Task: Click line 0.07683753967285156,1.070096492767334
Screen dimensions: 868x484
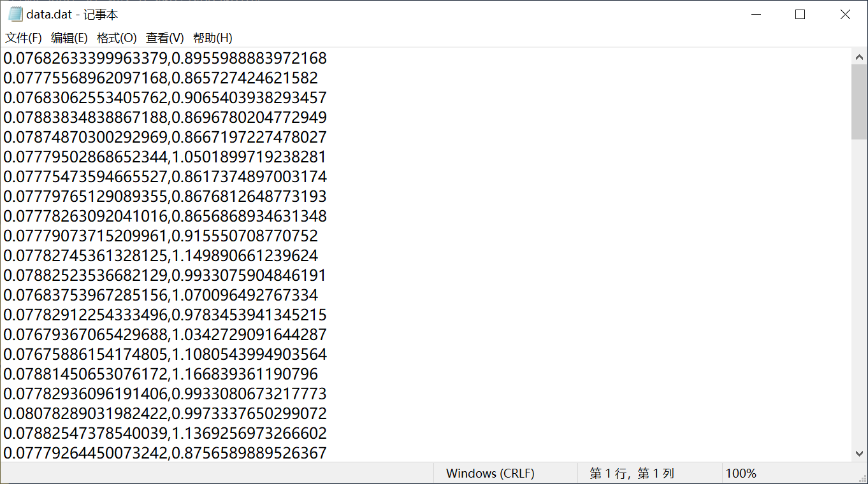Action: coord(161,295)
